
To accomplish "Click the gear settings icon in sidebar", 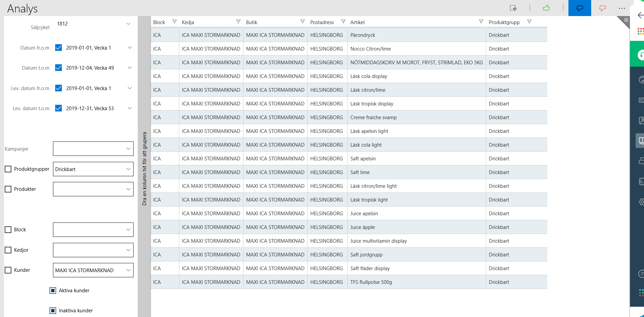I will [x=641, y=202].
